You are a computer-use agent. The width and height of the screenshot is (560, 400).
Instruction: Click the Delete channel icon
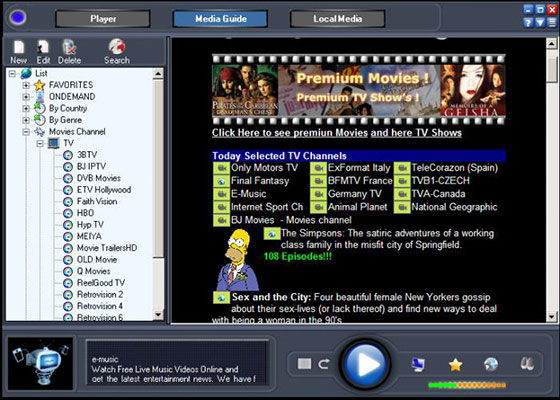point(69,48)
